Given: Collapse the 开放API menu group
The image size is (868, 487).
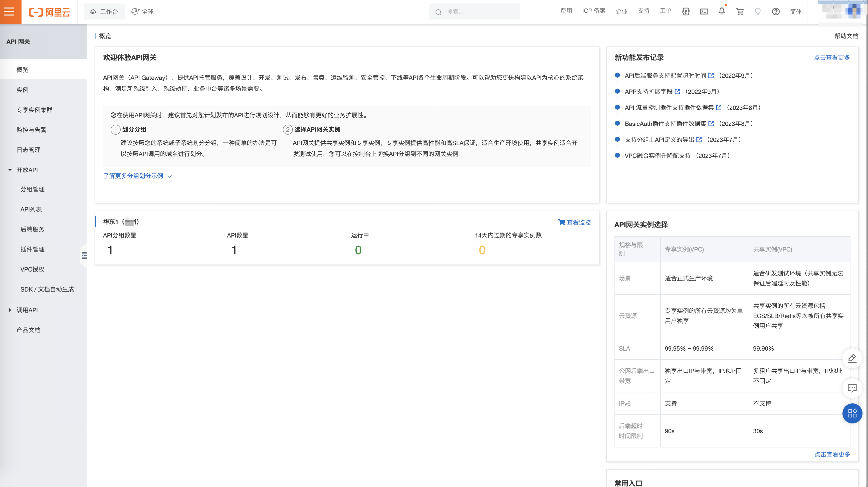Looking at the screenshot, I should (x=10, y=170).
